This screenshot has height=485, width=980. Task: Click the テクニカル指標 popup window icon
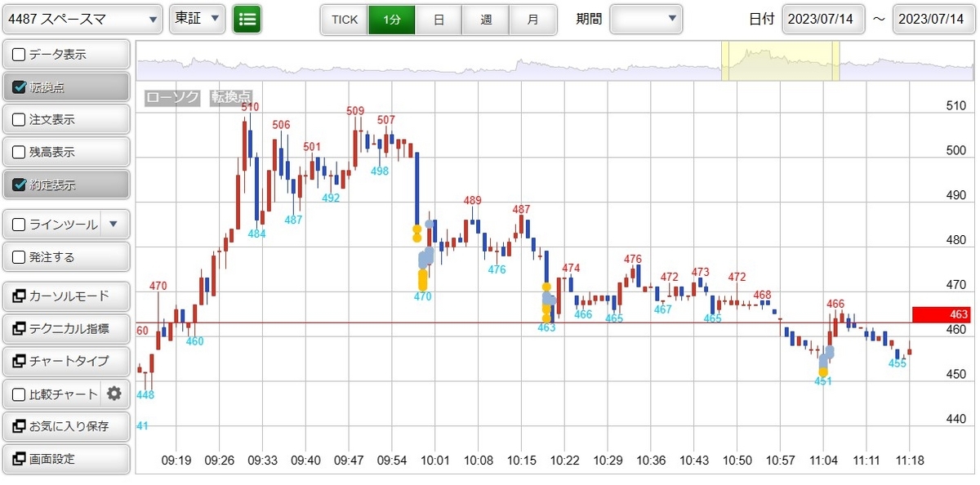(x=20, y=328)
